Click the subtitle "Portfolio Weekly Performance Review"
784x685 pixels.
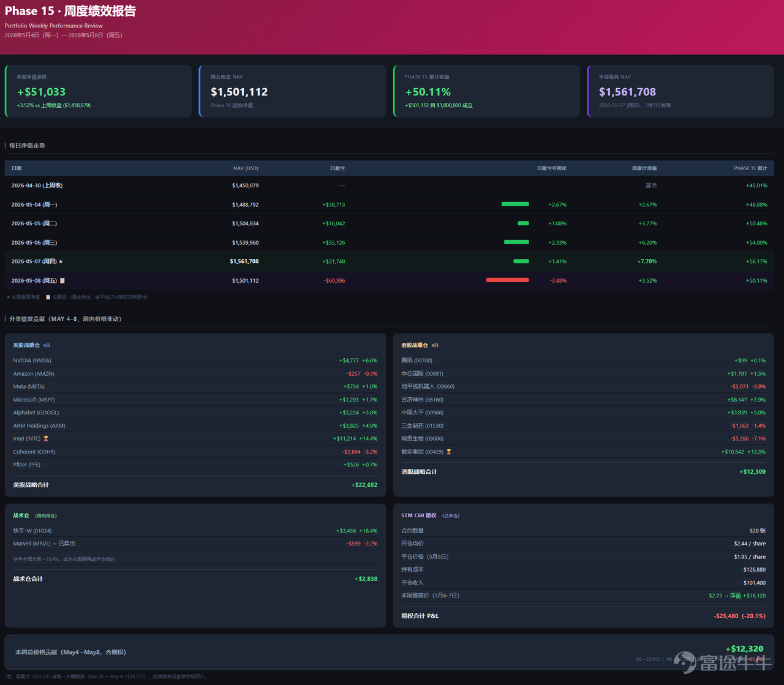tap(54, 26)
